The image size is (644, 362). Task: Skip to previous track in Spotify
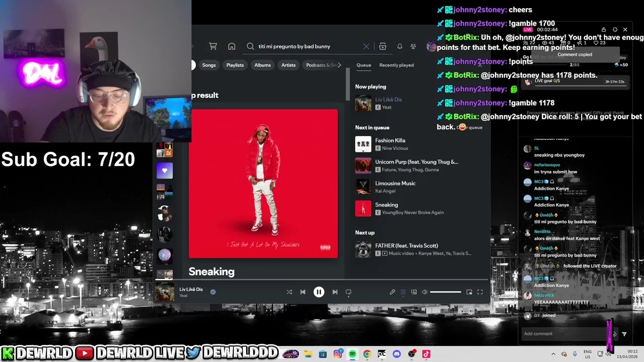pyautogui.click(x=303, y=292)
